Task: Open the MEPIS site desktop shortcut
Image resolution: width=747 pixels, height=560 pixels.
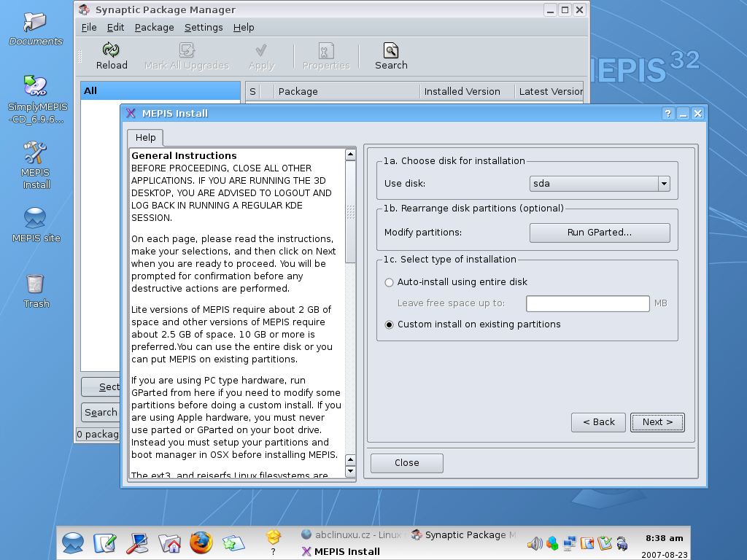Action: pyautogui.click(x=35, y=218)
